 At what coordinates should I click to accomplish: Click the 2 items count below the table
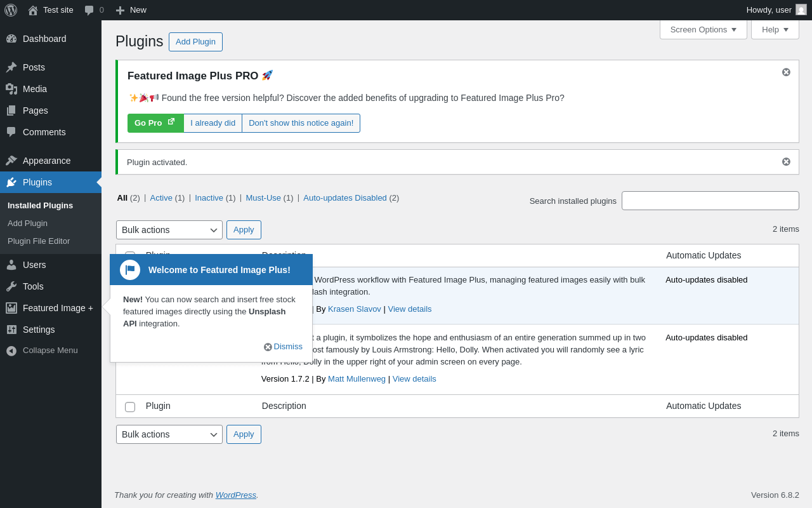pyautogui.click(x=786, y=434)
